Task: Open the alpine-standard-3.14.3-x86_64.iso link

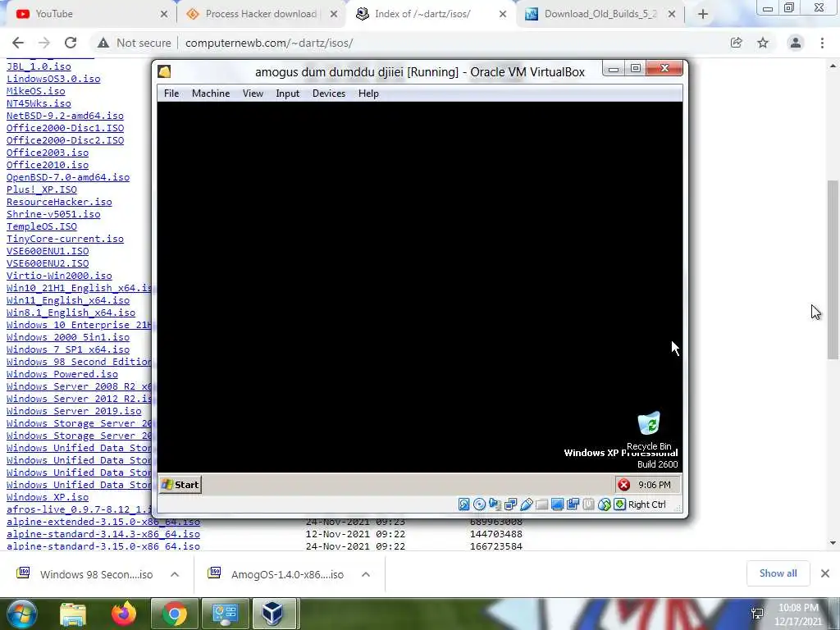Action: [x=103, y=534]
